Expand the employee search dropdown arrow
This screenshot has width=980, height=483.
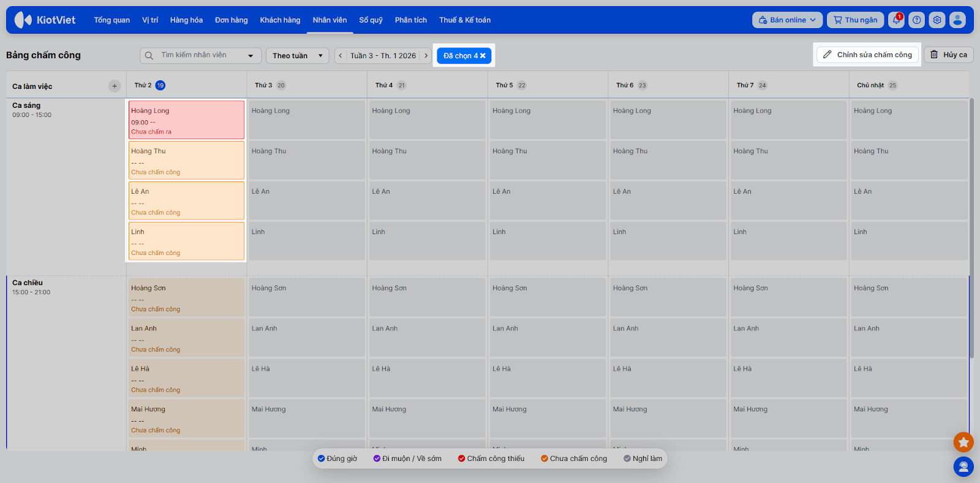(251, 56)
